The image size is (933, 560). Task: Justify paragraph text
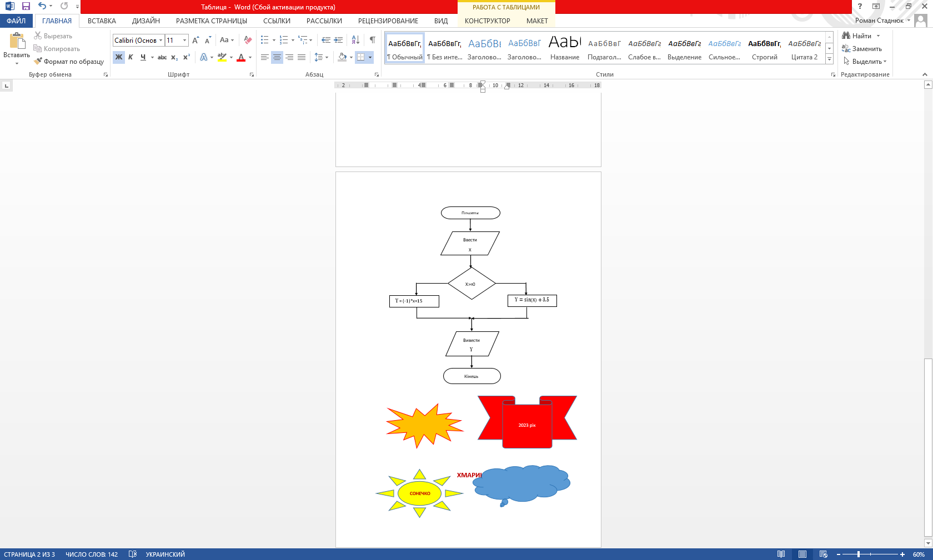[302, 57]
